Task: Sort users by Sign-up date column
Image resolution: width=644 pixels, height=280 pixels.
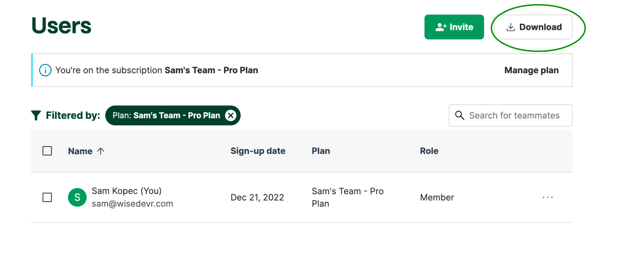Action: coord(258,151)
